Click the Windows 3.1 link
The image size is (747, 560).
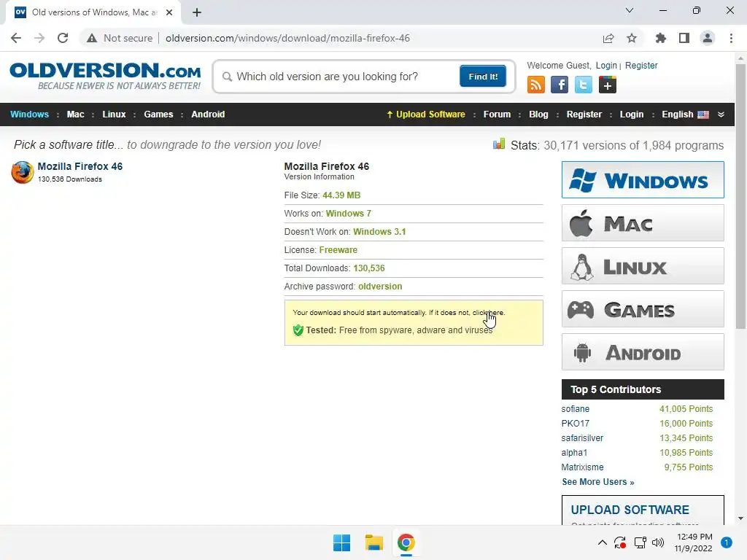pyautogui.click(x=379, y=232)
